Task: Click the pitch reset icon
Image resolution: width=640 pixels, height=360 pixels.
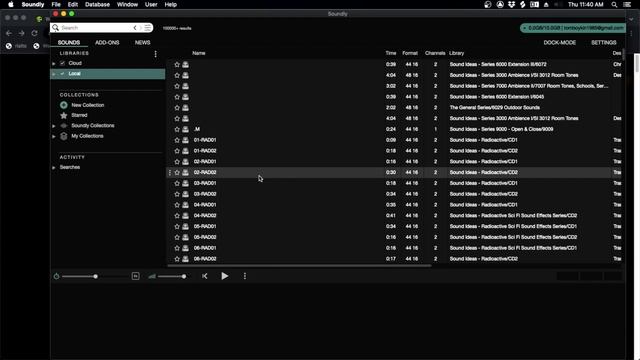Action: (x=56, y=276)
